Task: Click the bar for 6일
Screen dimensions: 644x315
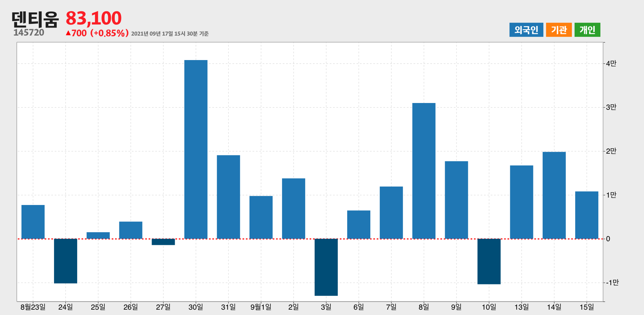Action: (x=359, y=224)
